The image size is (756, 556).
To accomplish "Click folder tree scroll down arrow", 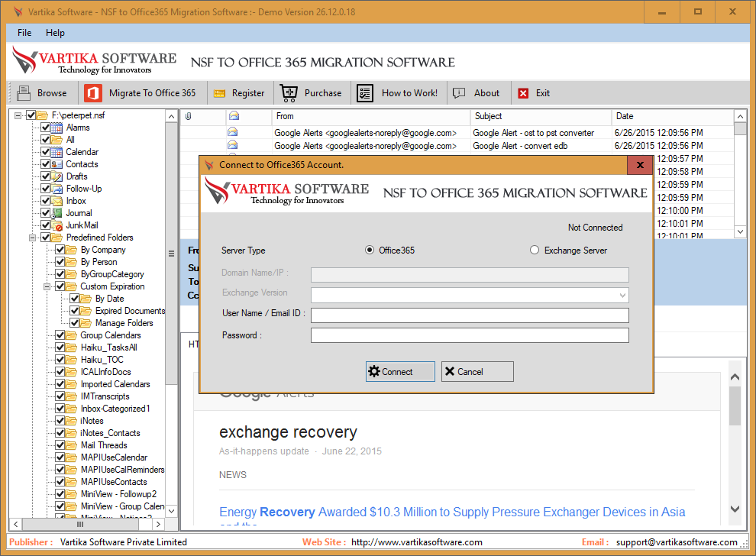I will tap(172, 511).
